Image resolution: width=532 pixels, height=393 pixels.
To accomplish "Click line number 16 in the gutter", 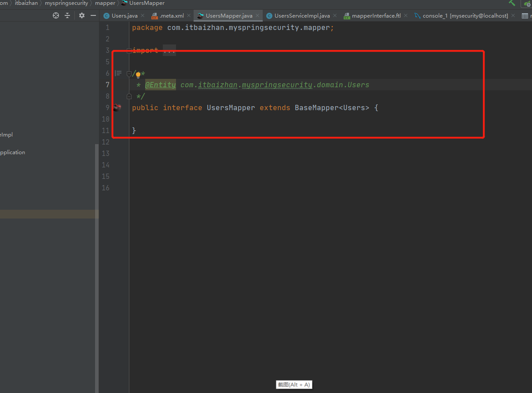I will pos(106,188).
